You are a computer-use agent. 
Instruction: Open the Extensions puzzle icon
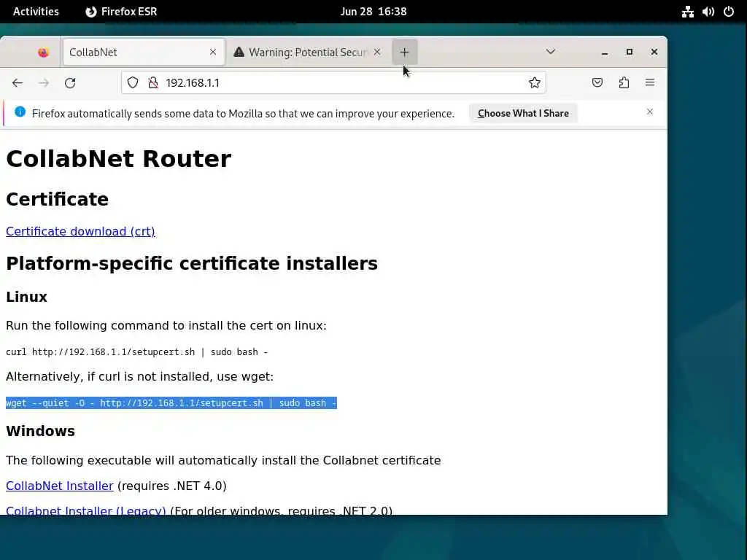pyautogui.click(x=624, y=83)
